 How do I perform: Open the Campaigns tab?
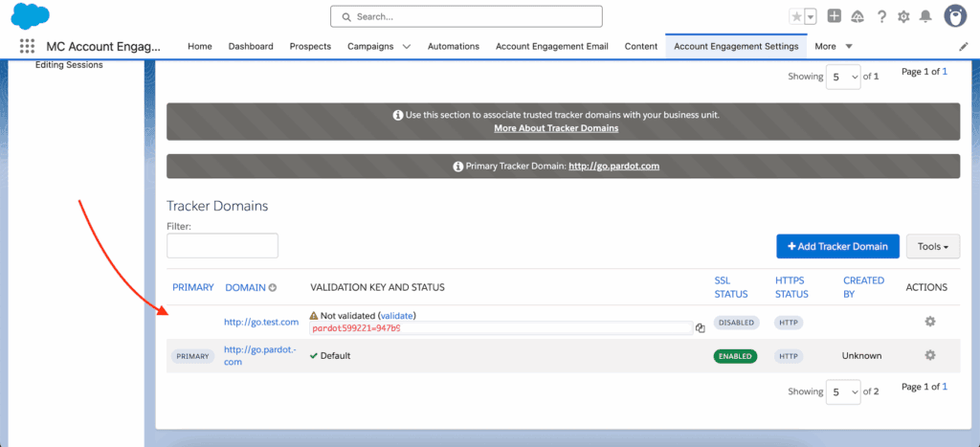[x=370, y=46]
